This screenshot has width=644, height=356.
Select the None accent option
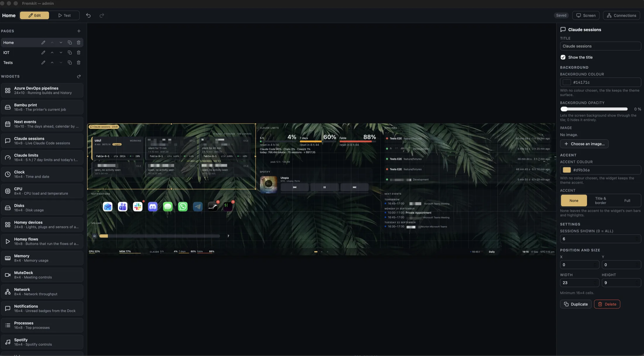pyautogui.click(x=574, y=201)
